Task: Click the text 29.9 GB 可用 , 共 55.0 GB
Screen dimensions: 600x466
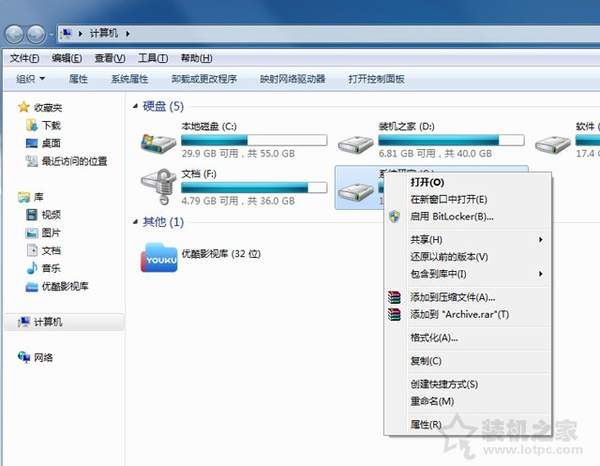Action: [238, 154]
